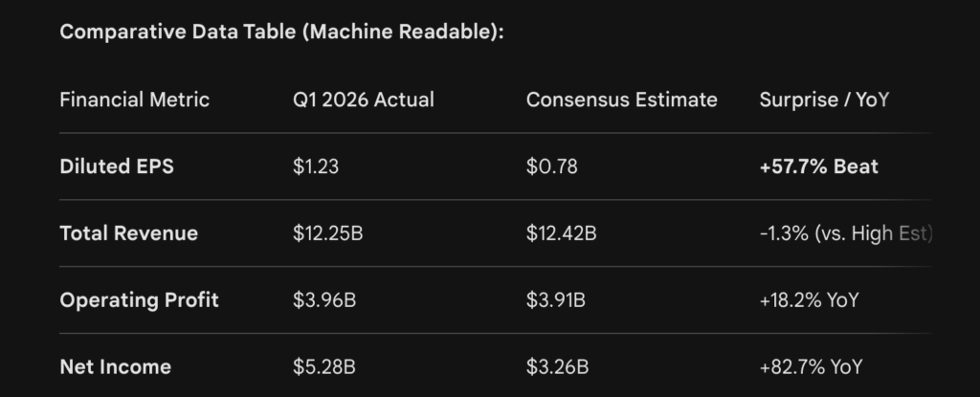Click the +18.2% YoY cell

tap(809, 300)
